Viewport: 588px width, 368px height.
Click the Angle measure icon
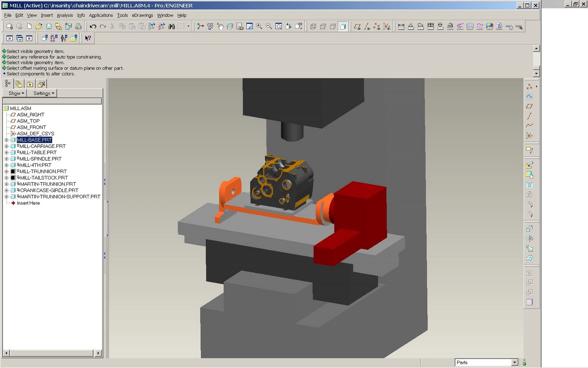[411, 26]
